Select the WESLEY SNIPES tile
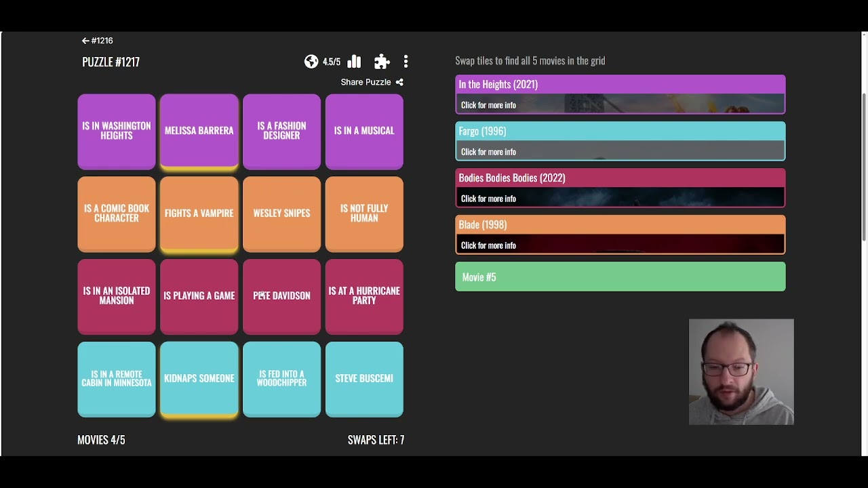 pos(281,214)
